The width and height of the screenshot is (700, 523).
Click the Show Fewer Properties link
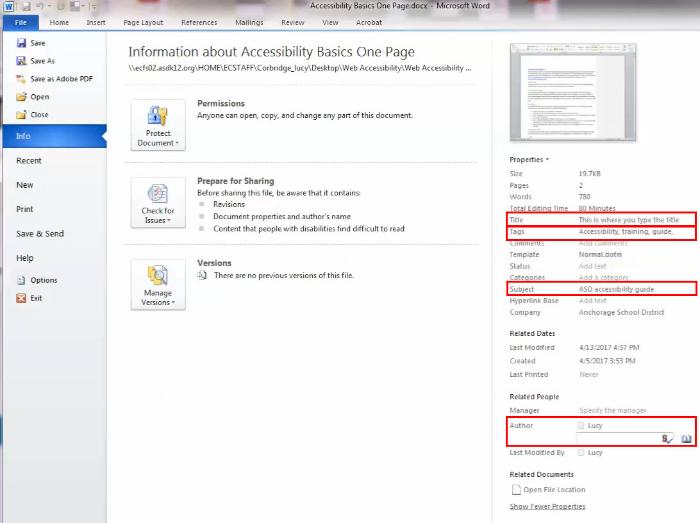[x=547, y=506]
